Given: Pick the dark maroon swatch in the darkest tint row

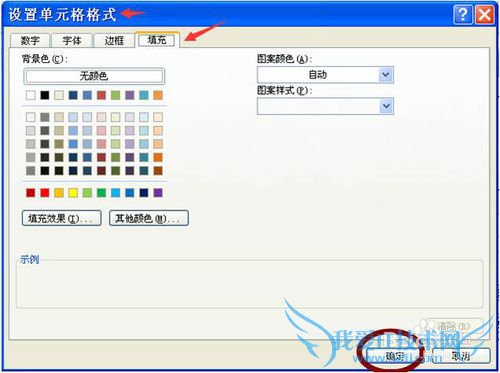Looking at the screenshot, I should coord(101,171).
